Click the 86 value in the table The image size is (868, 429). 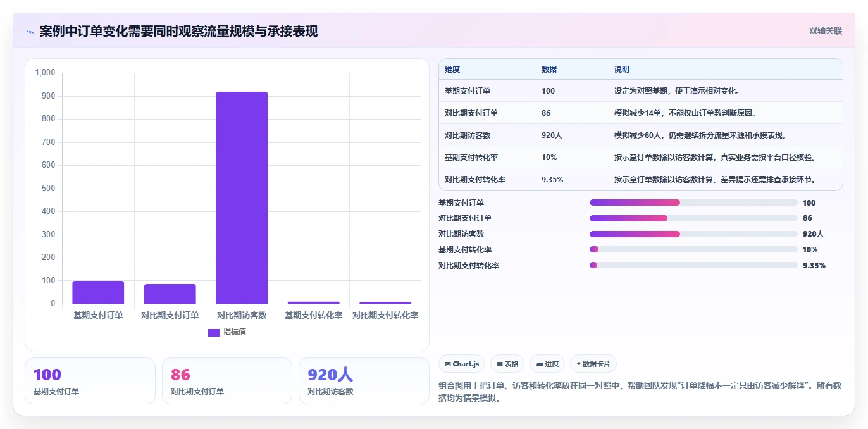tap(546, 113)
